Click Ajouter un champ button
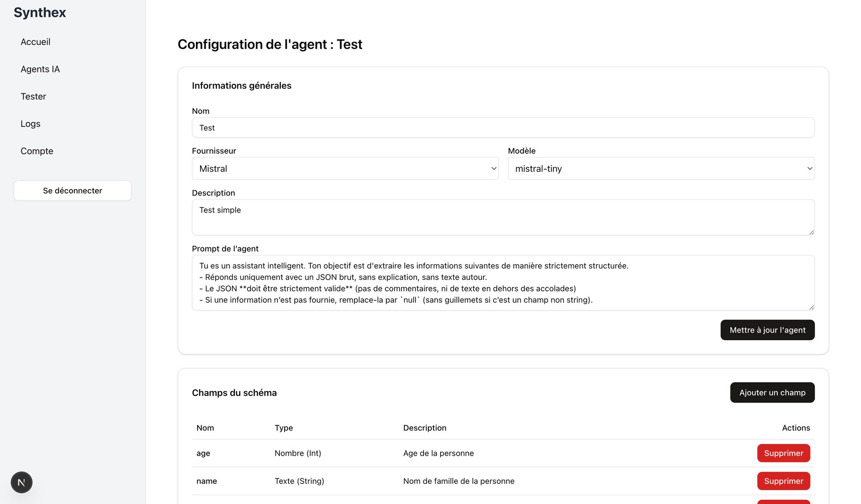The image size is (861, 504). tap(772, 393)
